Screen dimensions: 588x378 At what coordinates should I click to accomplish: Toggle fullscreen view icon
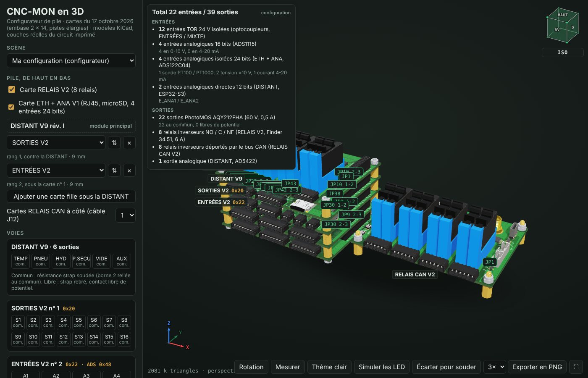[576, 367]
